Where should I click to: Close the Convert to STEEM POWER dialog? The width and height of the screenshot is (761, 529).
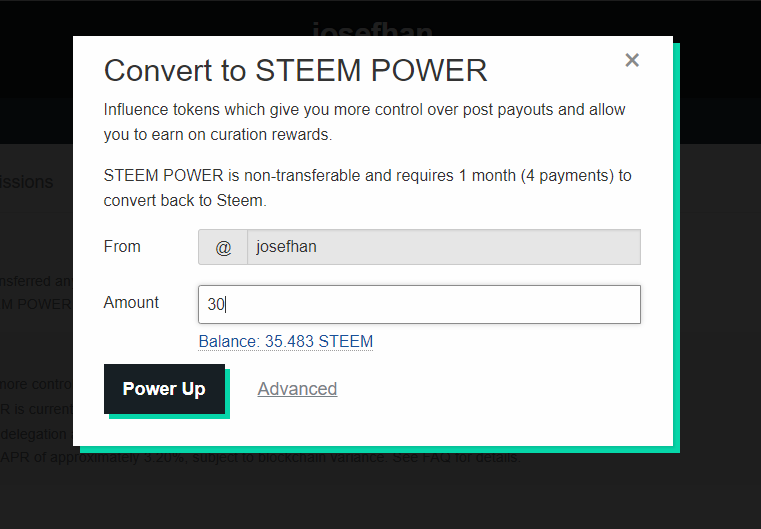click(632, 60)
